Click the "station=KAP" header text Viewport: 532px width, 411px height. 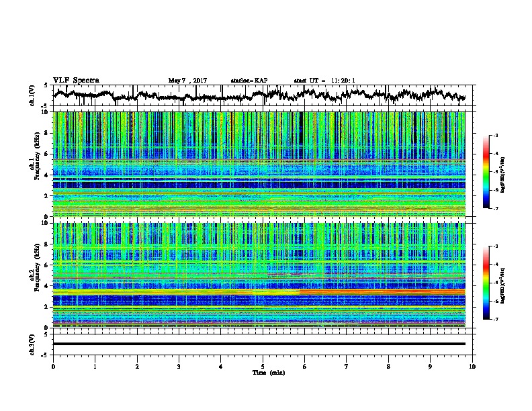[249, 81]
